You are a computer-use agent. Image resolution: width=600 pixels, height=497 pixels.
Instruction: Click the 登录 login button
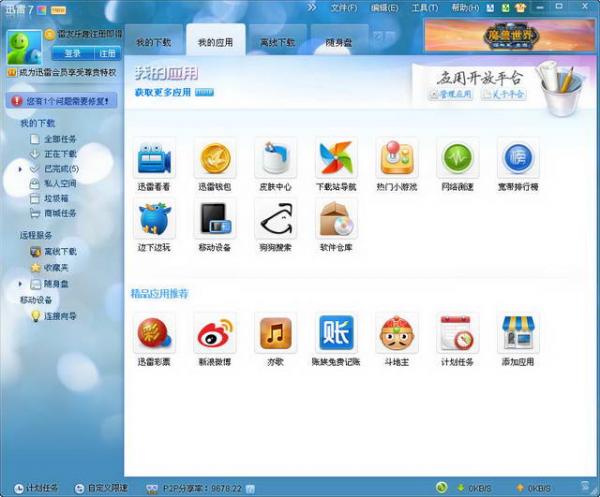click(x=73, y=53)
